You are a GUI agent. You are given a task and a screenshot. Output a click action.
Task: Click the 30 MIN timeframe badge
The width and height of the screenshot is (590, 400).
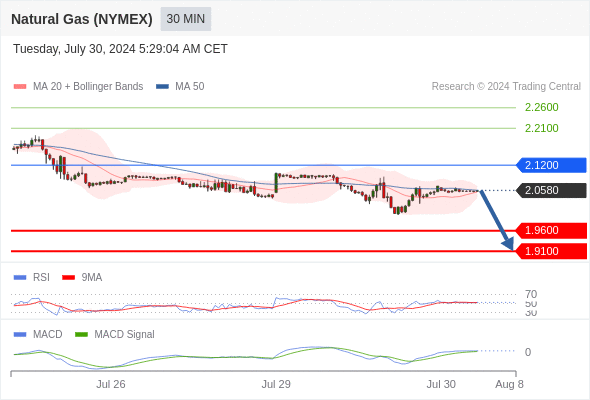click(x=186, y=19)
